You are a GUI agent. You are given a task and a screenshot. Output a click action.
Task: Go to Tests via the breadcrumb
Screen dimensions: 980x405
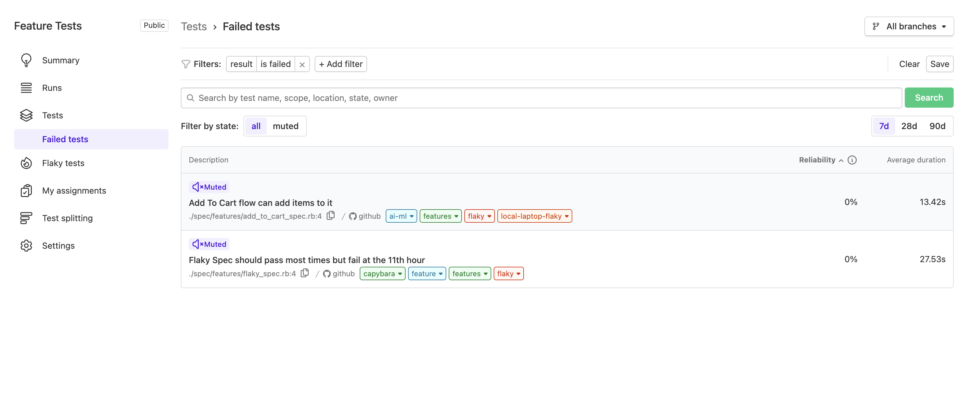pyautogui.click(x=194, y=26)
